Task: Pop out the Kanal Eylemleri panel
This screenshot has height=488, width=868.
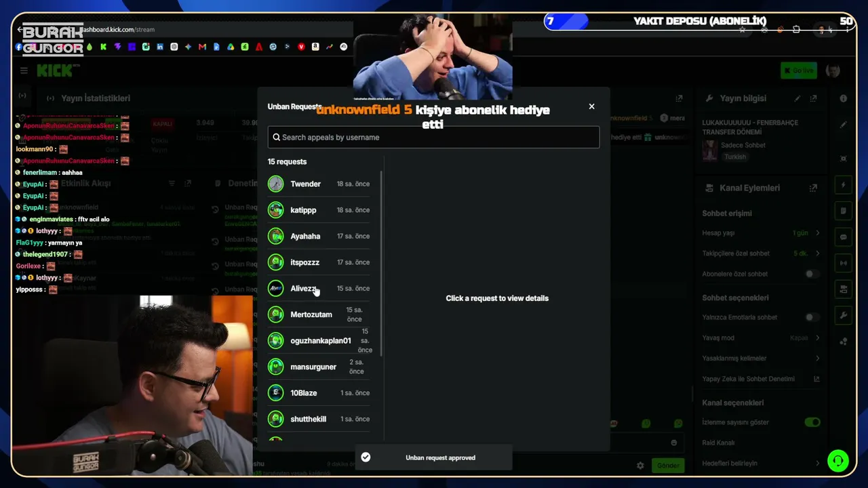Action: pos(813,188)
